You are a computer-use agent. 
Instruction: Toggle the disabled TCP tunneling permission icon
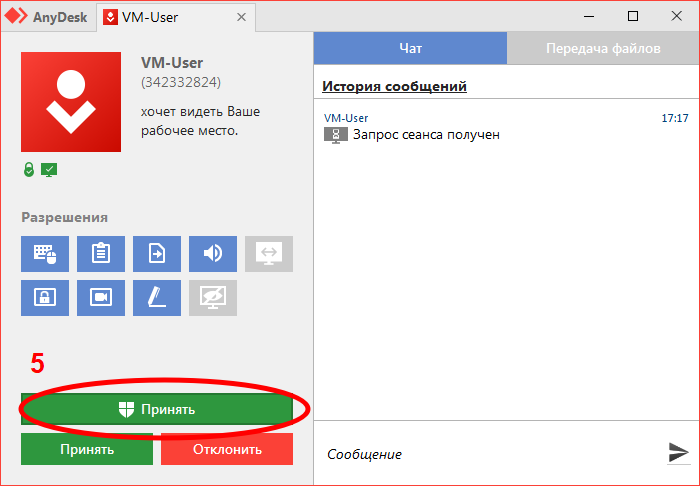tap(269, 254)
